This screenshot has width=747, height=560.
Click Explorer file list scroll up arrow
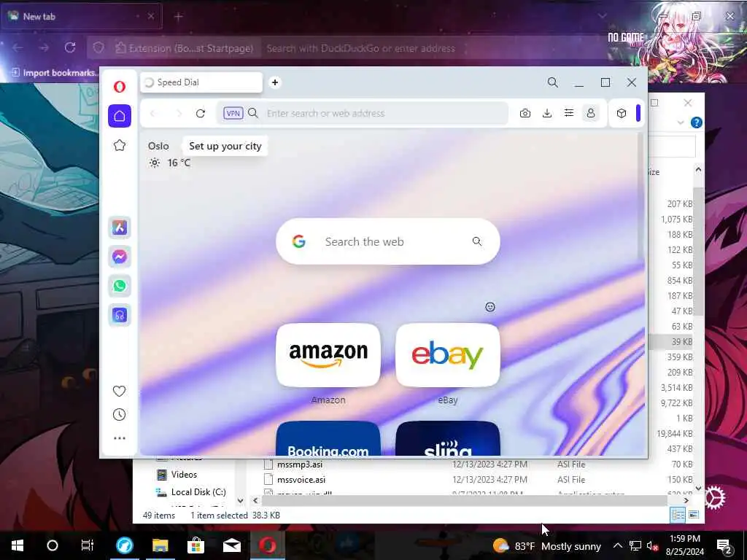tap(698, 169)
